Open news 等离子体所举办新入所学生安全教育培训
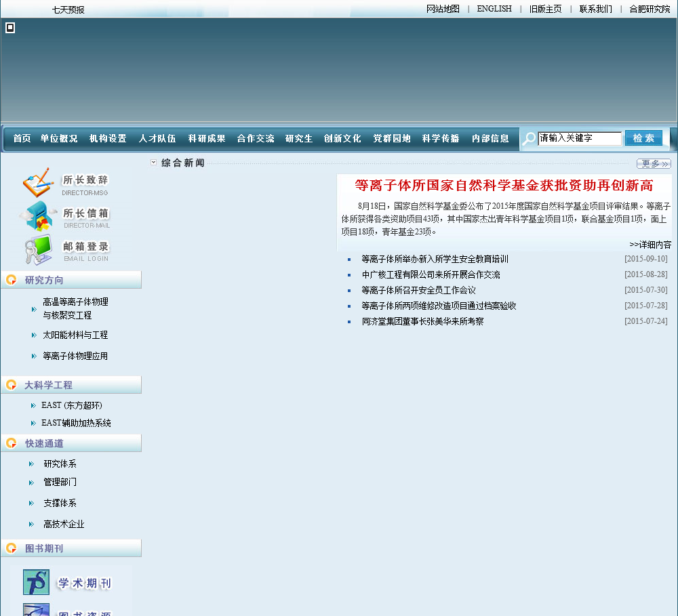678x616 pixels. [x=435, y=259]
